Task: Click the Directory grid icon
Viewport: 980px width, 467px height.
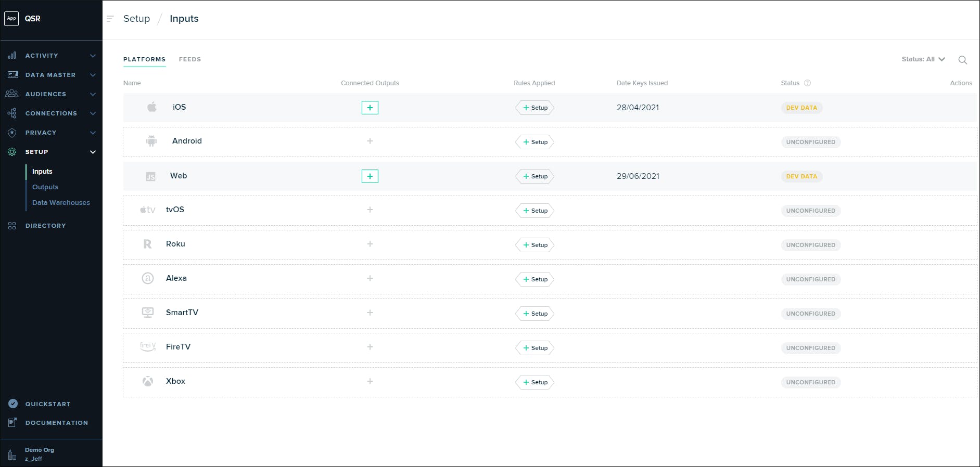Action: click(x=12, y=226)
